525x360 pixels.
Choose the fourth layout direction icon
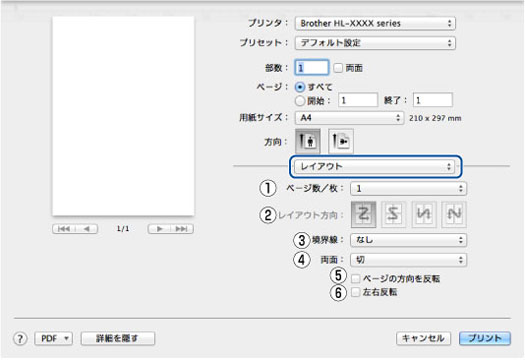pos(454,214)
